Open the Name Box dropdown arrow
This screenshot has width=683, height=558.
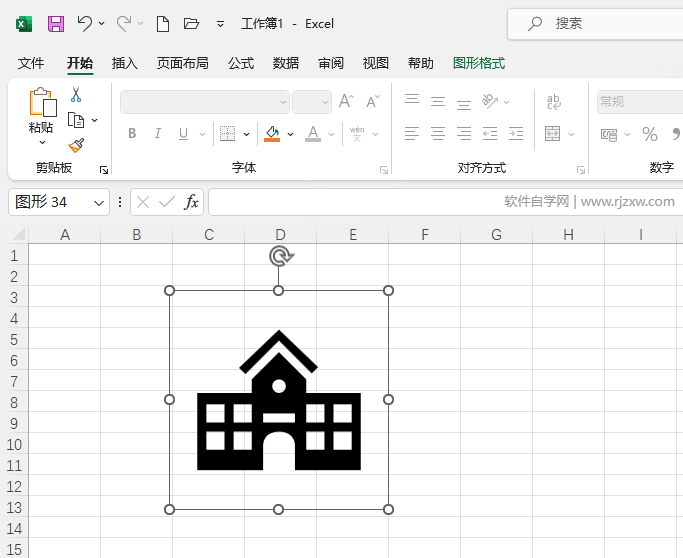[99, 203]
